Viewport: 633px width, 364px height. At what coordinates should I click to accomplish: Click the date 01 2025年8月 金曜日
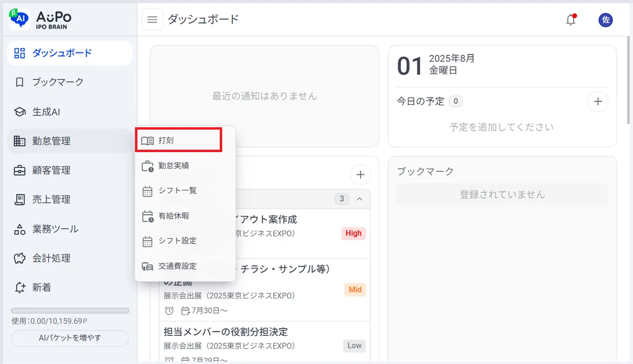436,65
